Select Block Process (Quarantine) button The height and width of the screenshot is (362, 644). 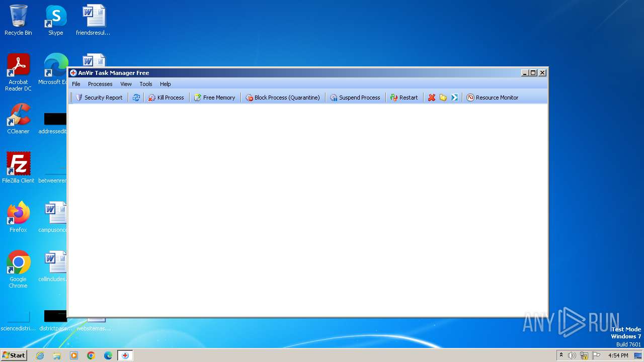point(283,98)
